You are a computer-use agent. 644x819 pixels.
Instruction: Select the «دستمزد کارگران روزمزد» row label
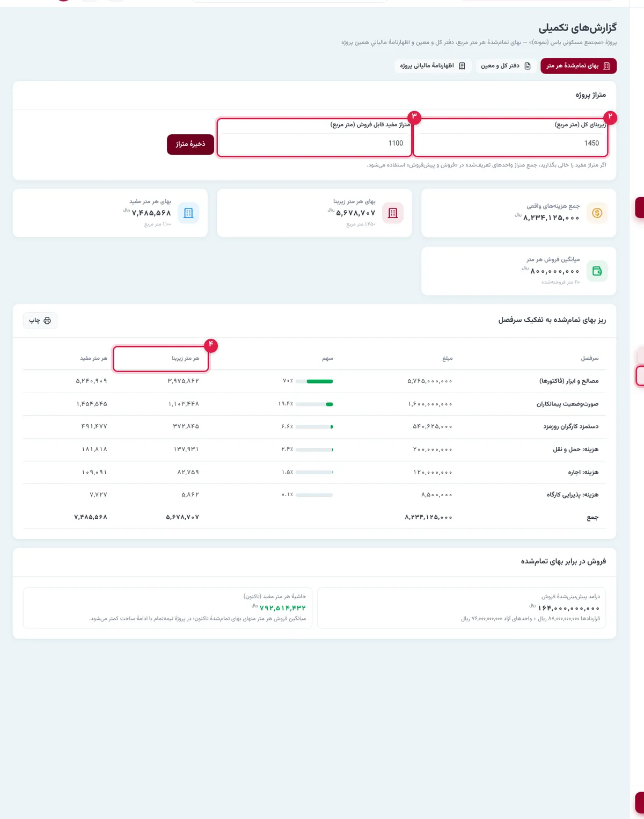pyautogui.click(x=571, y=426)
